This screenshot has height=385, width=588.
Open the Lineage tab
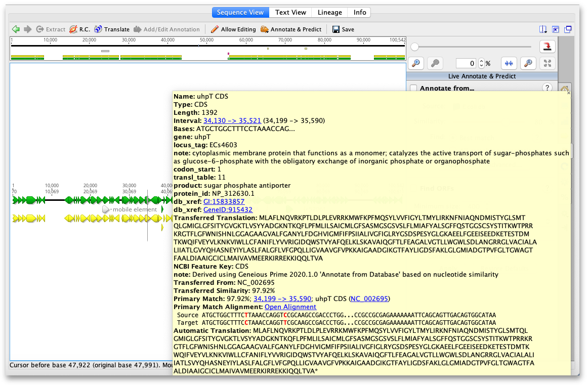click(329, 12)
